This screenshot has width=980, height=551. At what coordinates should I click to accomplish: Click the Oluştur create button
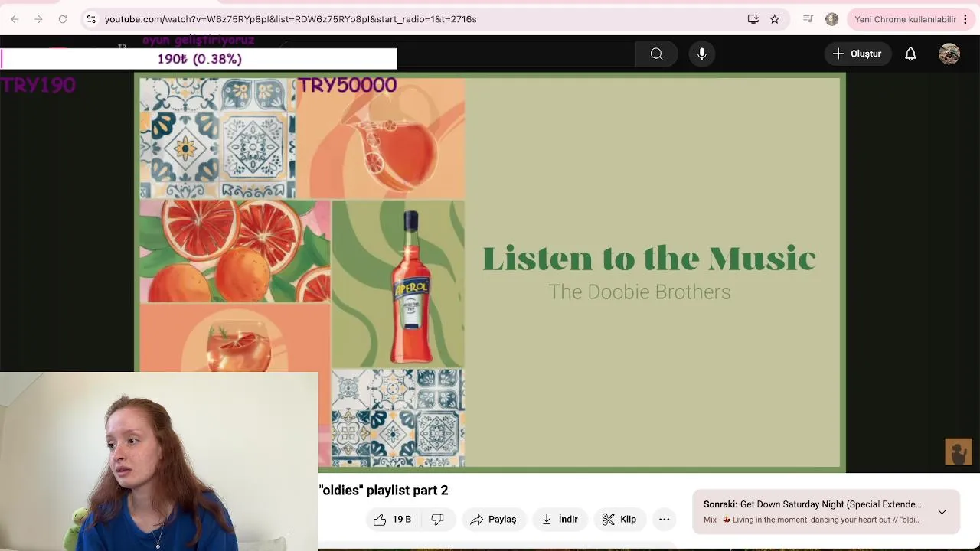[857, 54]
